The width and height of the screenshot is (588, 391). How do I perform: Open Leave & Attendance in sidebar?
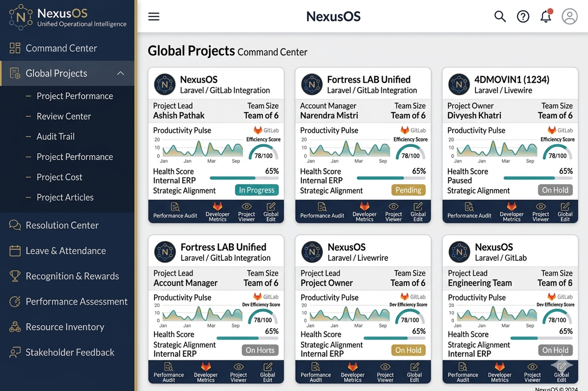tap(66, 251)
